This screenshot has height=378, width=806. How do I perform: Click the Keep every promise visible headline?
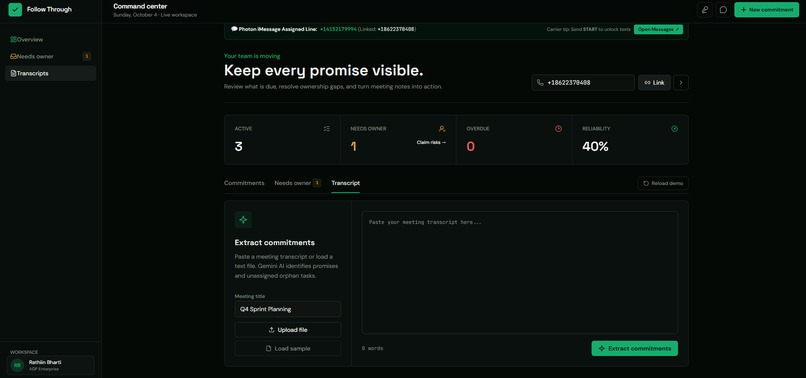coord(323,71)
